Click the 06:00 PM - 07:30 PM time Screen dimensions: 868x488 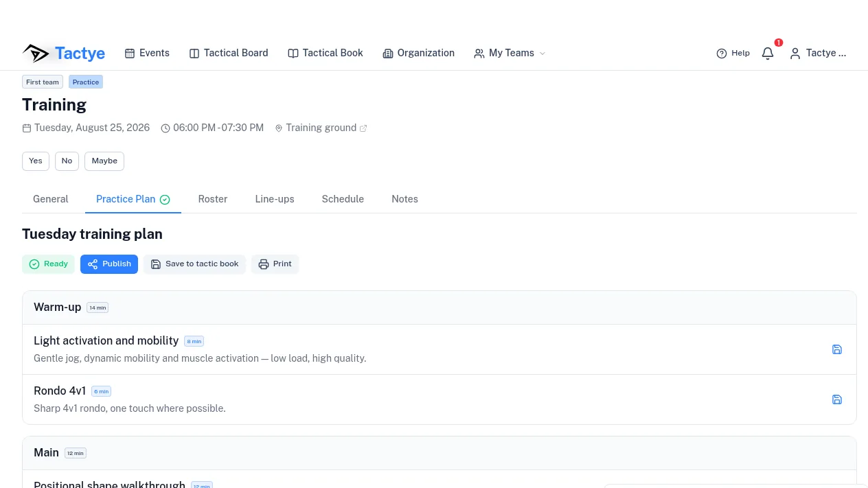(x=212, y=128)
